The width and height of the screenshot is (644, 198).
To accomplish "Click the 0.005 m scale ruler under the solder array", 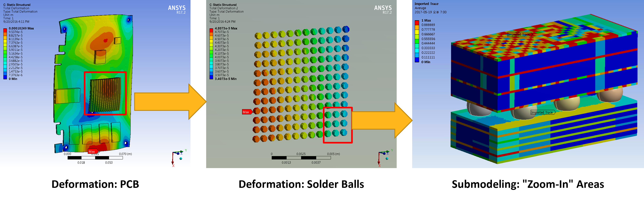I will tap(301, 158).
